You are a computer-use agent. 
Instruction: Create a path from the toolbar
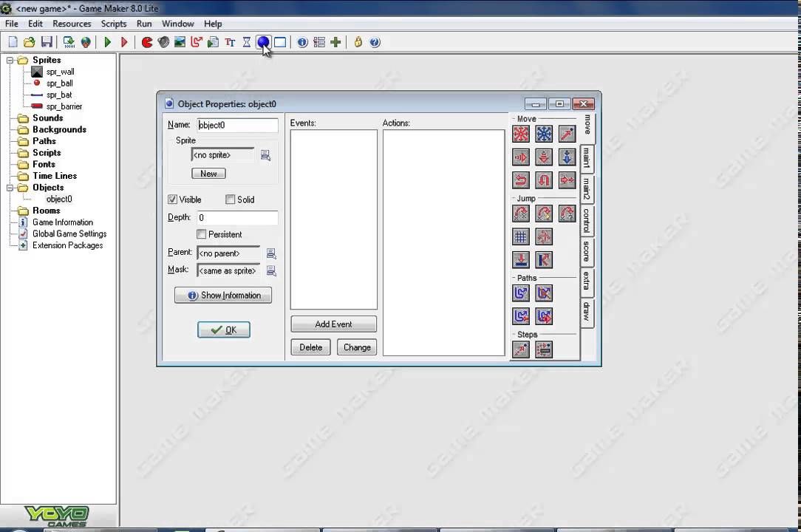[x=197, y=42]
